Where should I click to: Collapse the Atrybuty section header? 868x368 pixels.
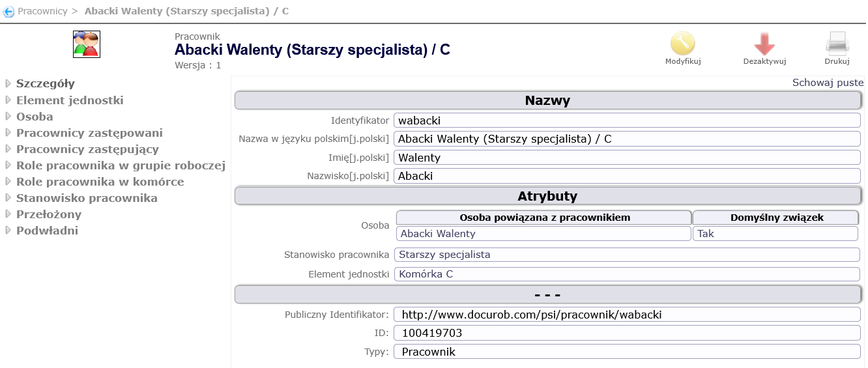coord(547,196)
